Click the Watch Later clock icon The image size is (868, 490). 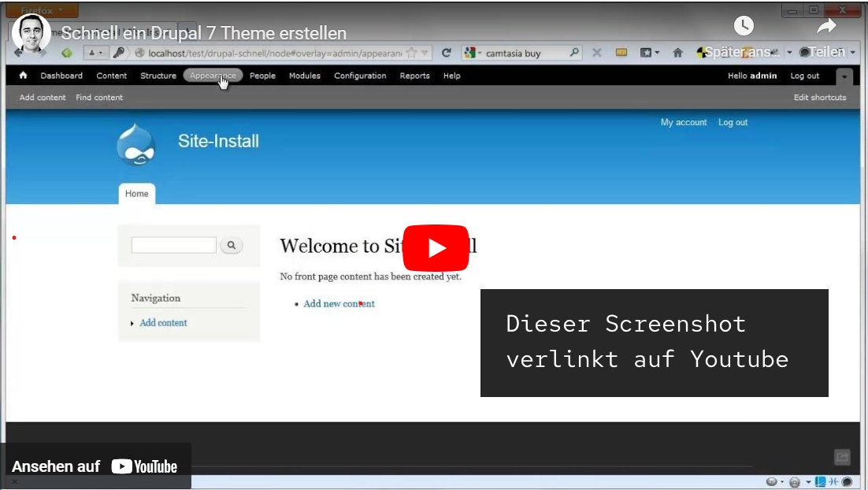(x=743, y=25)
